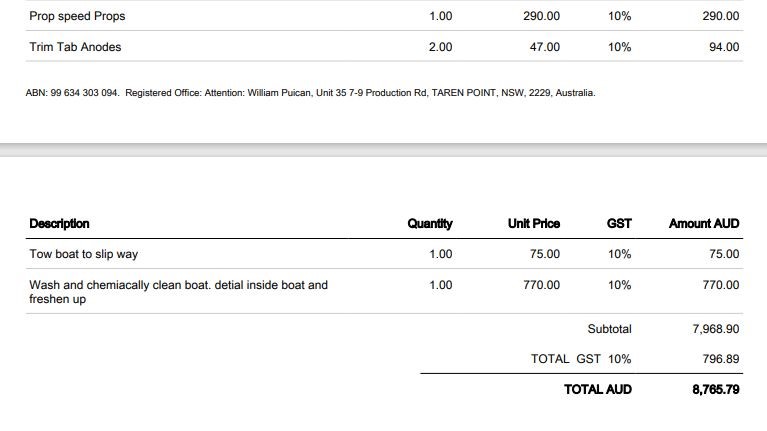Select the 'TOTAL GST 10%' label
The height and width of the screenshot is (431, 767).
(581, 358)
